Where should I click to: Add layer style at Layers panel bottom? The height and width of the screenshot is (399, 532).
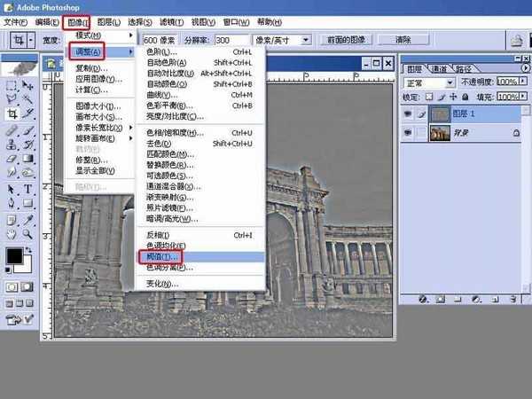(423, 300)
